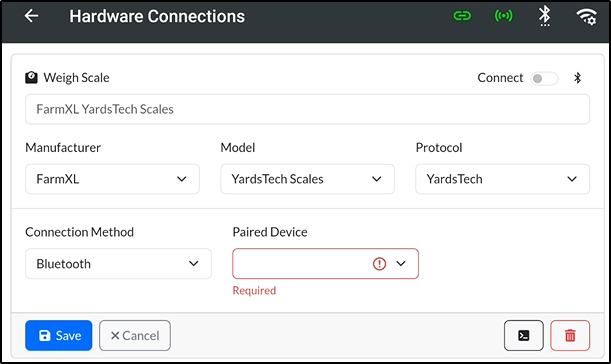611x364 pixels.
Task: Expand the Model dropdown YardsTech Scales
Action: (x=307, y=179)
